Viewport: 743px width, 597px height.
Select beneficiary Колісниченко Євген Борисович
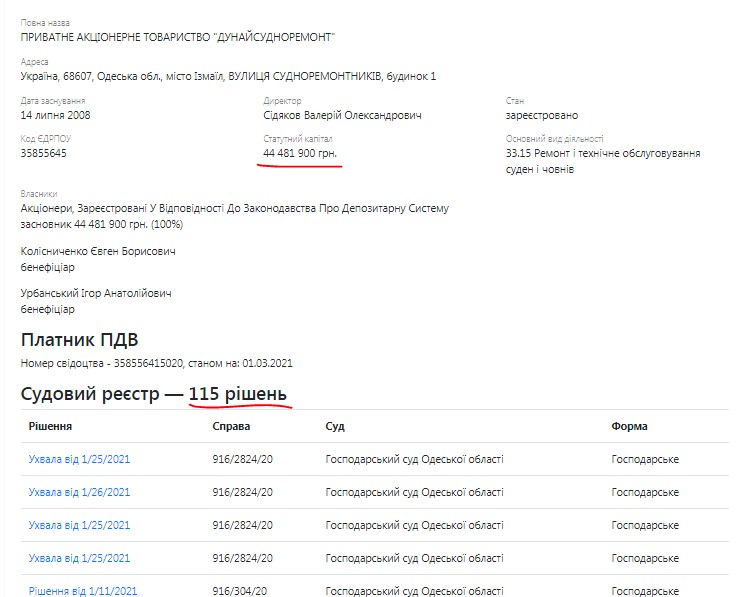pos(98,252)
